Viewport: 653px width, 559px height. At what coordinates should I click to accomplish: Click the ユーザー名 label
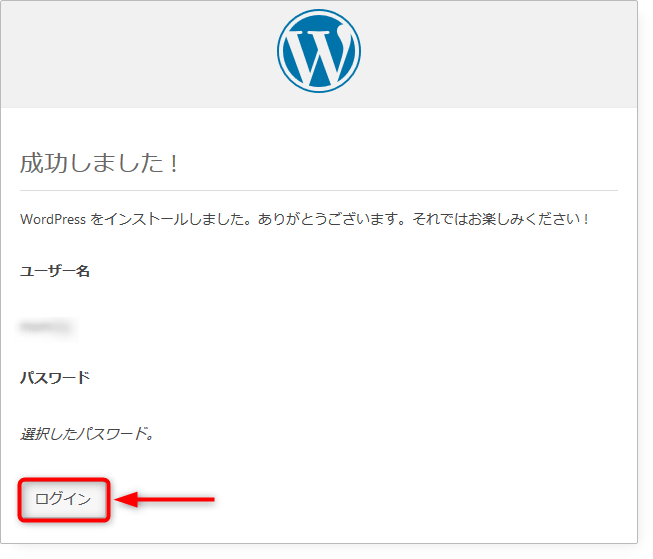pyautogui.click(x=55, y=271)
